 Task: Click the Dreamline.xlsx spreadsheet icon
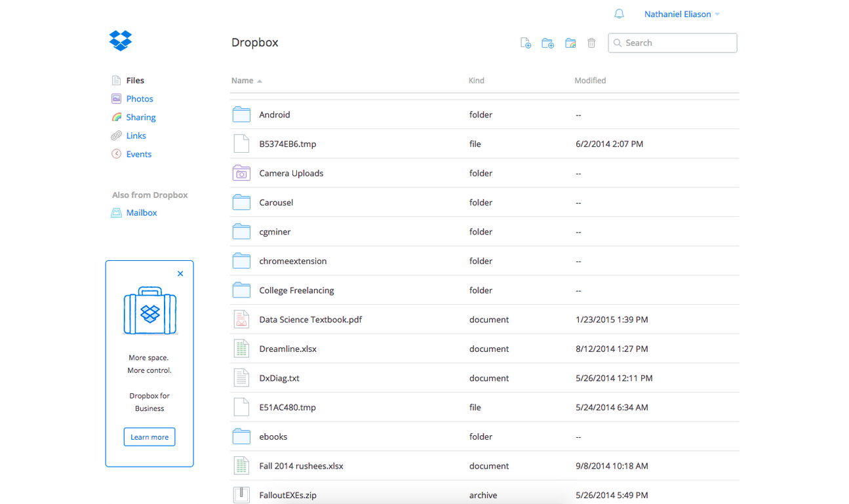click(241, 349)
